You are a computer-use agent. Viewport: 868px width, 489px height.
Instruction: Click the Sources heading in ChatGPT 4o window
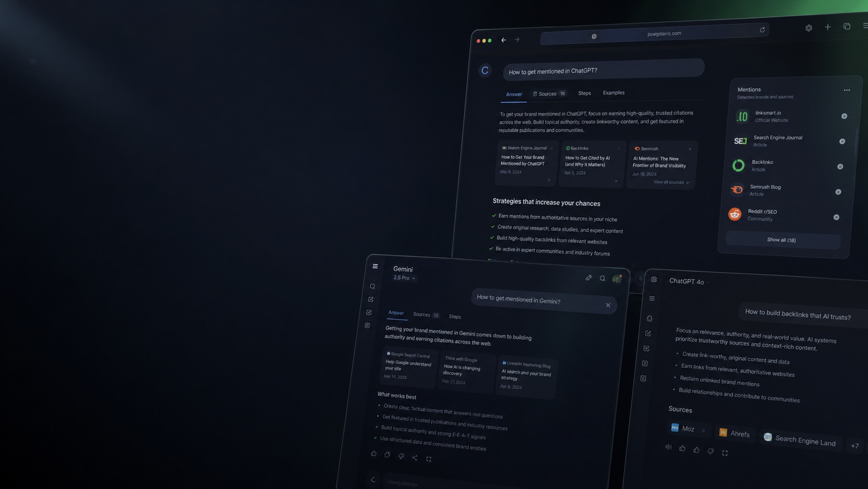680,409
